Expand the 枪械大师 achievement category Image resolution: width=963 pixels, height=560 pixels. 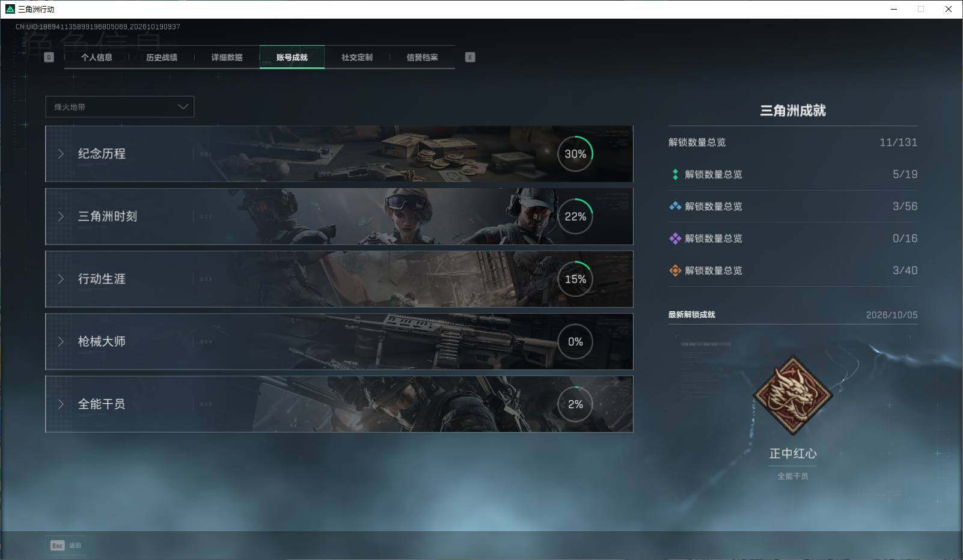[x=339, y=341]
